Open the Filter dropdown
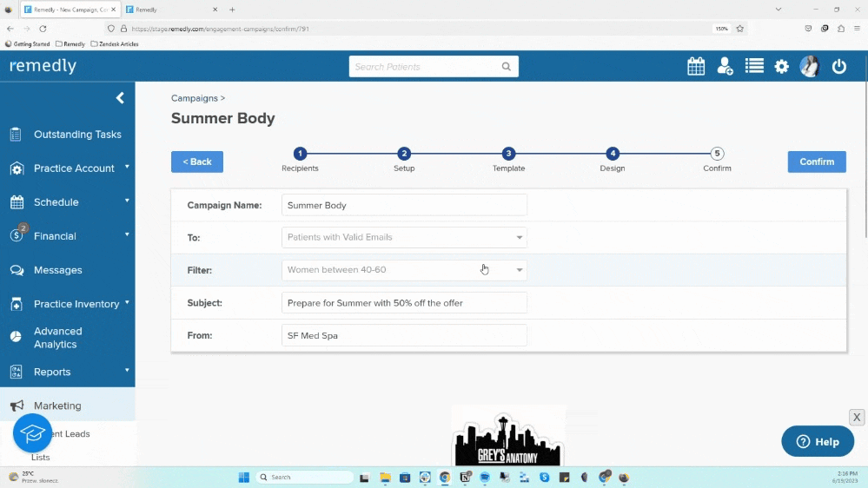868x488 pixels. (x=404, y=270)
